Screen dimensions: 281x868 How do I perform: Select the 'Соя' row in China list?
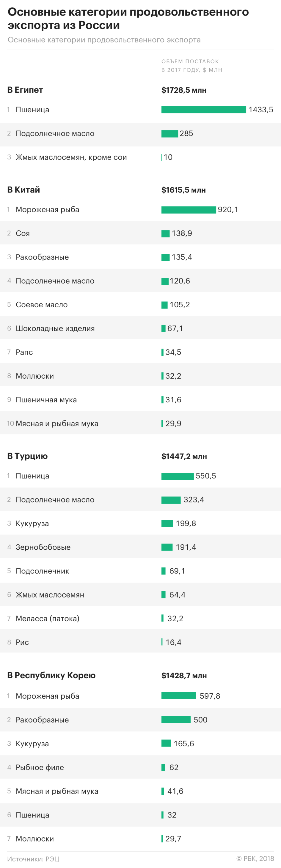[x=140, y=233]
